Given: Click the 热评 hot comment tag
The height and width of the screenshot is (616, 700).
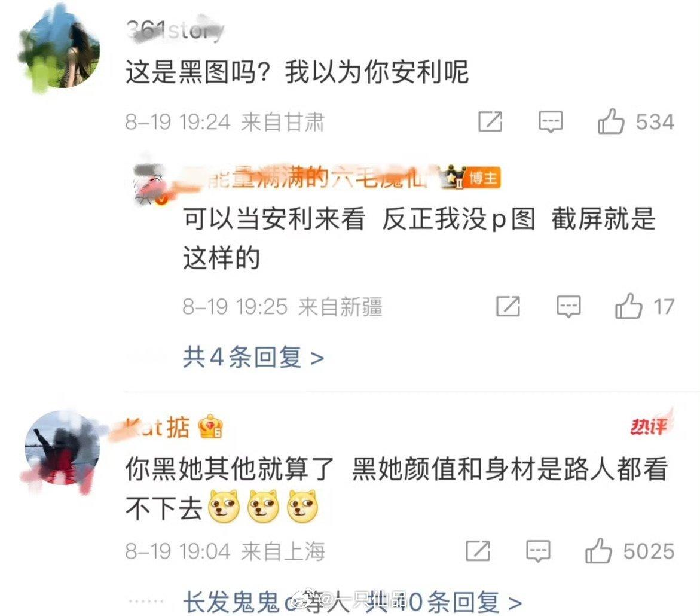Looking at the screenshot, I should (650, 425).
